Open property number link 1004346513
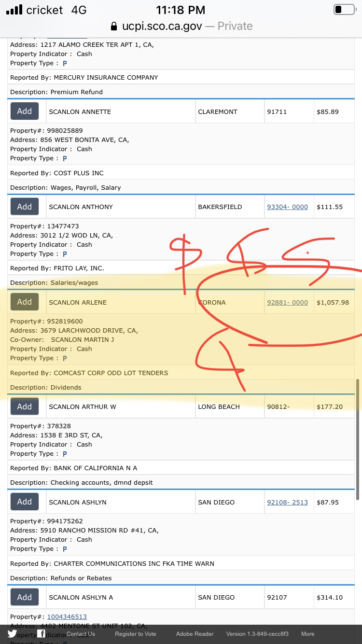This screenshot has width=362, height=644. pos(67,616)
